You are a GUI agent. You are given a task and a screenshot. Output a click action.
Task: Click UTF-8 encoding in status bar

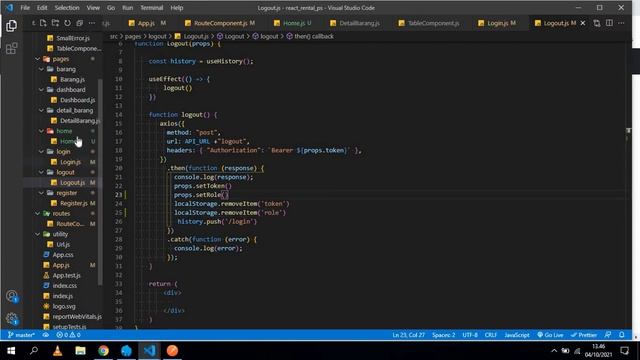click(x=470, y=335)
